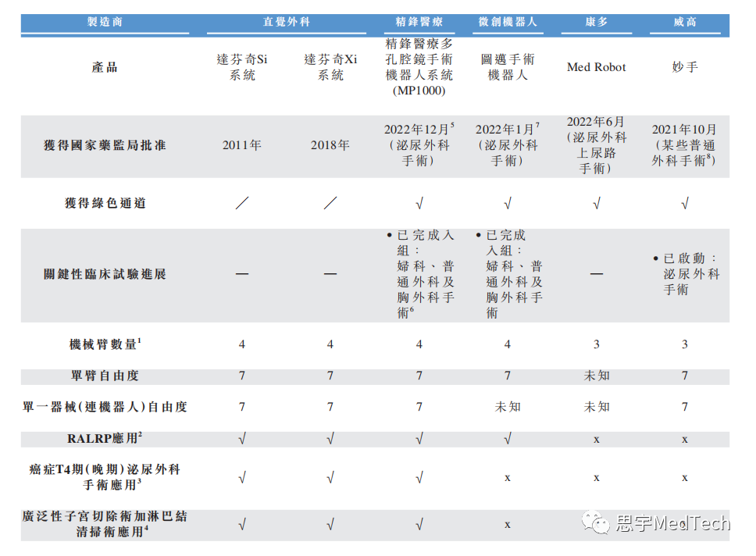The image size is (756, 556).
Task: Click the 精鋒醫療 manufacturer header
Action: click(419, 22)
